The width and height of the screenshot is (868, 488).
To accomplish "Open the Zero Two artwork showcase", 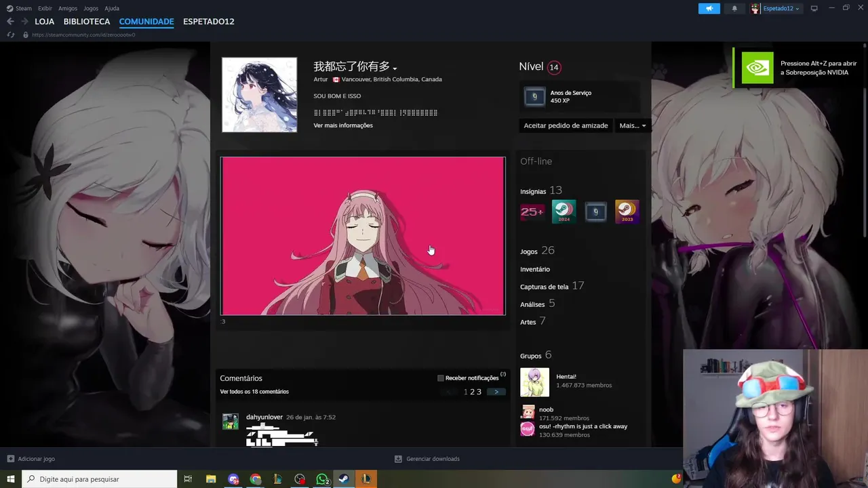I will click(363, 236).
